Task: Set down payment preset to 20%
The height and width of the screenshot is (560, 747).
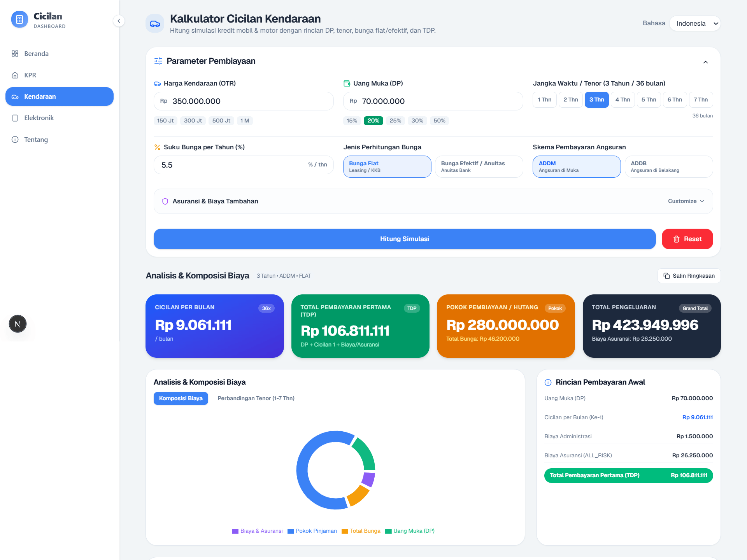Action: click(x=373, y=121)
